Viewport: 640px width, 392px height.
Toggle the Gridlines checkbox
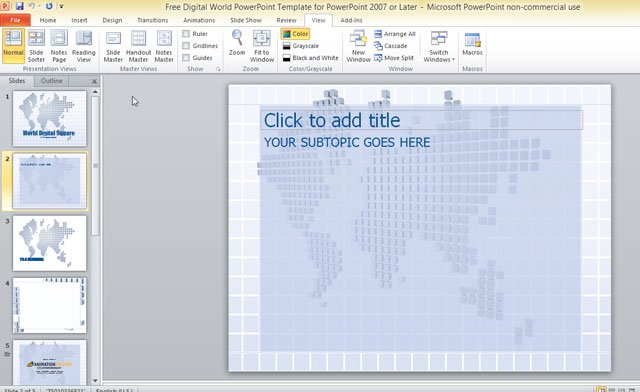point(186,46)
